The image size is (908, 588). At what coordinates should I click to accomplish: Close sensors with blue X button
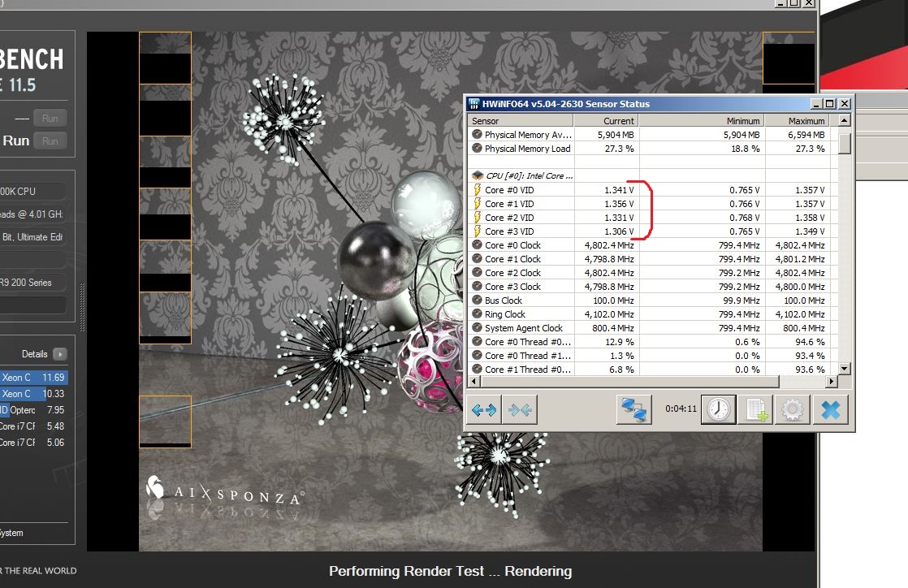[x=831, y=410]
